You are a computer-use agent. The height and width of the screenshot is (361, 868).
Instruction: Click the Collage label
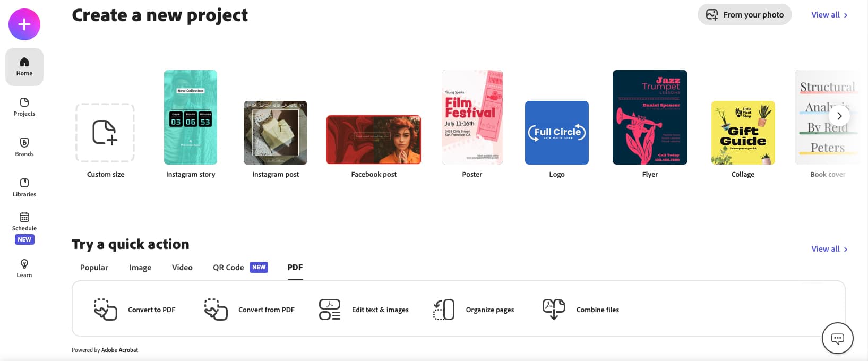743,174
